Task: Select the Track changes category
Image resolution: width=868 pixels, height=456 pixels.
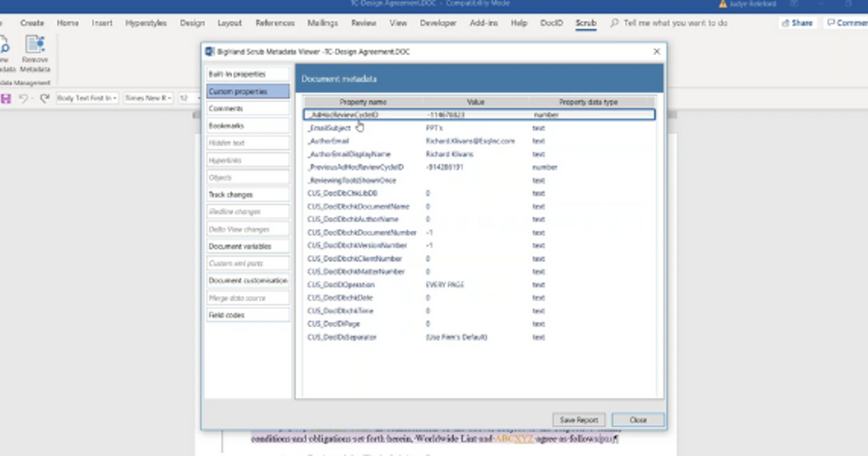Action: 248,194
